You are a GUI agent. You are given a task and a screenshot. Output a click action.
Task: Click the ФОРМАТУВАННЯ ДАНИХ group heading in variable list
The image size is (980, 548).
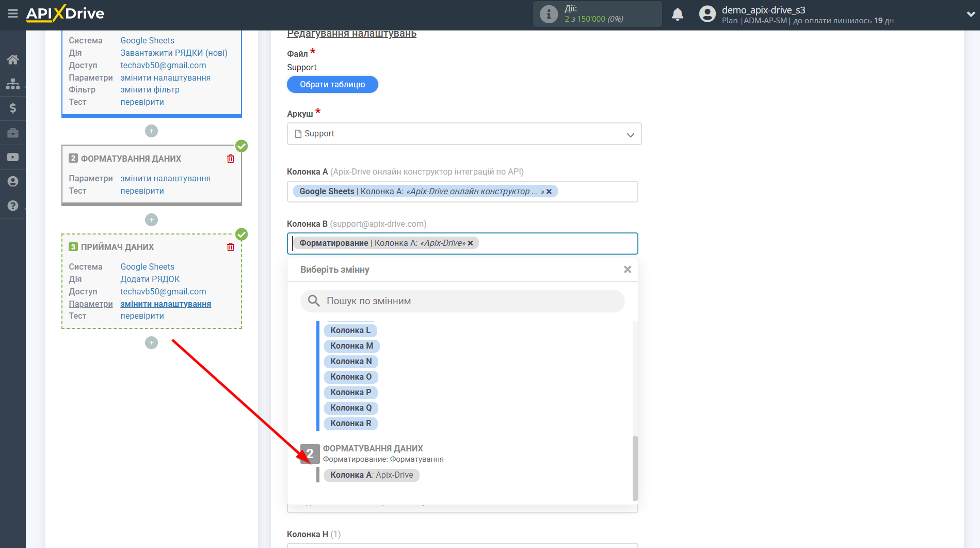click(373, 449)
